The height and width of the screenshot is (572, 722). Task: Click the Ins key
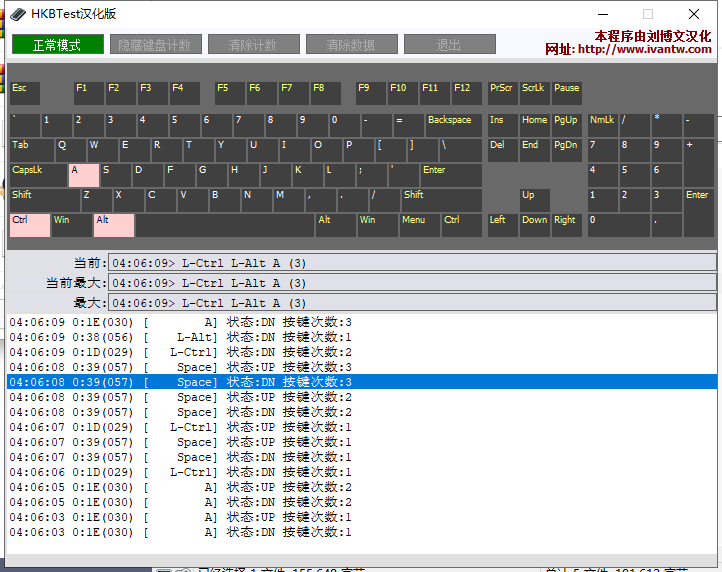pyautogui.click(x=503, y=125)
